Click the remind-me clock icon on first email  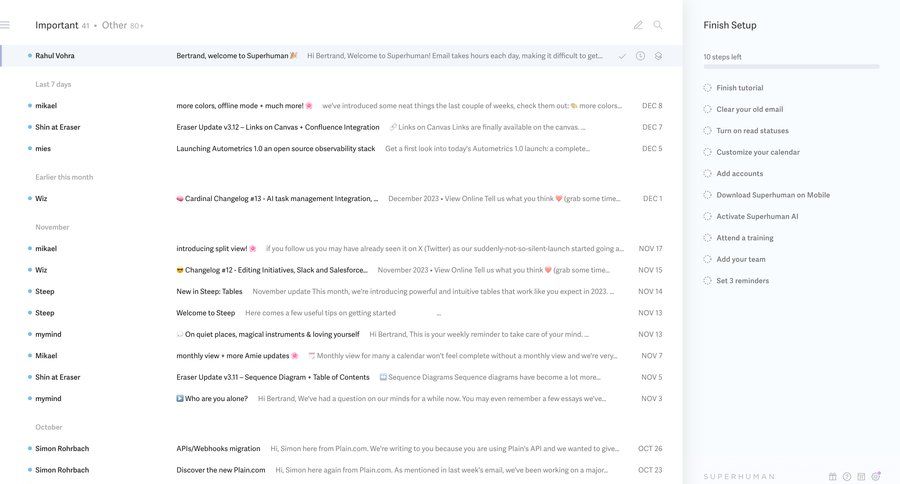click(x=640, y=56)
